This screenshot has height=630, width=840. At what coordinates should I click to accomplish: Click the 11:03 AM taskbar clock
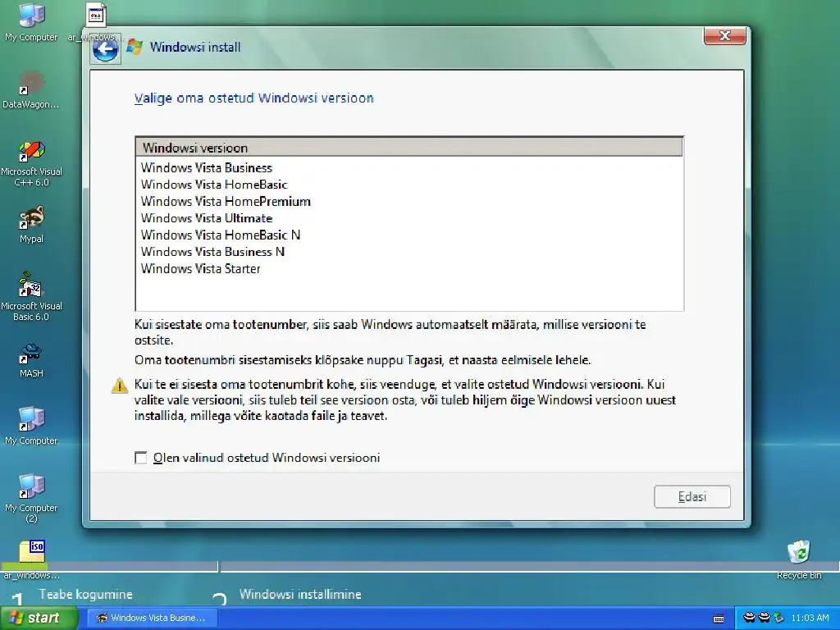coord(810,618)
